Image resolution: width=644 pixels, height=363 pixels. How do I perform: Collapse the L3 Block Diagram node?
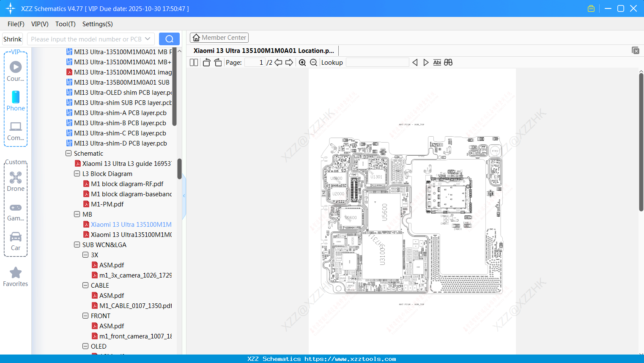[77, 173]
